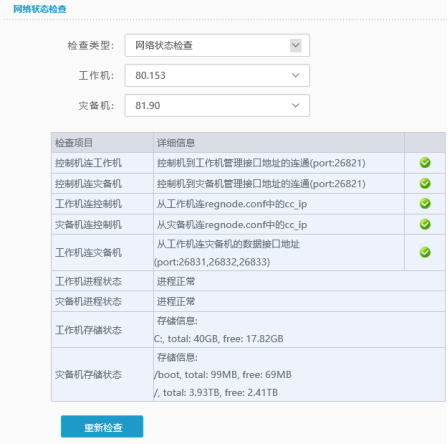Click 进程正常 in 灾备机进程状态 row
This screenshot has width=448, height=444.
point(176,302)
